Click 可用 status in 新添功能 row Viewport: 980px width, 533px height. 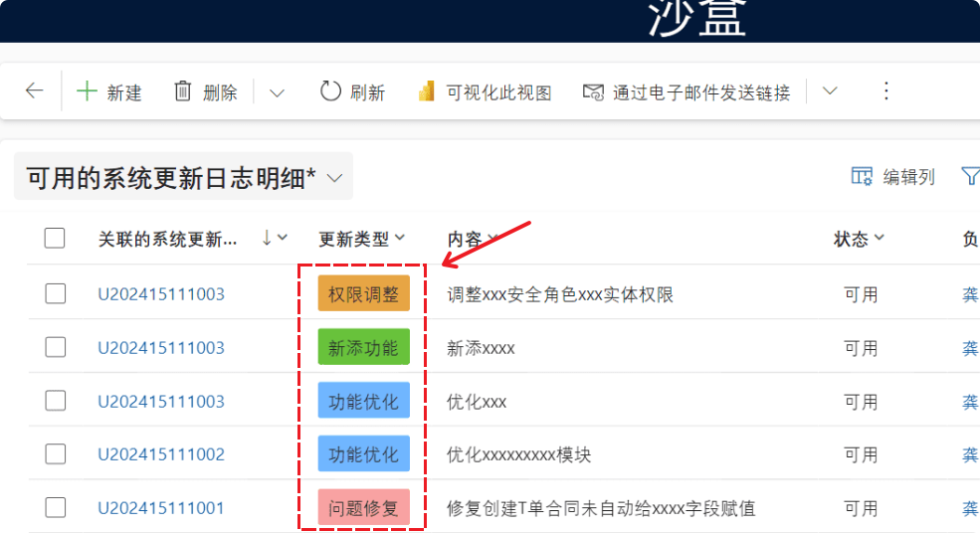click(861, 348)
